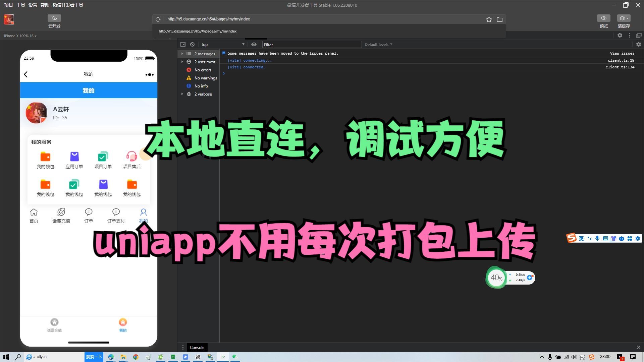644x362 pixels.
Task: Toggle the console sidebar panel icon
Action: 183,44
